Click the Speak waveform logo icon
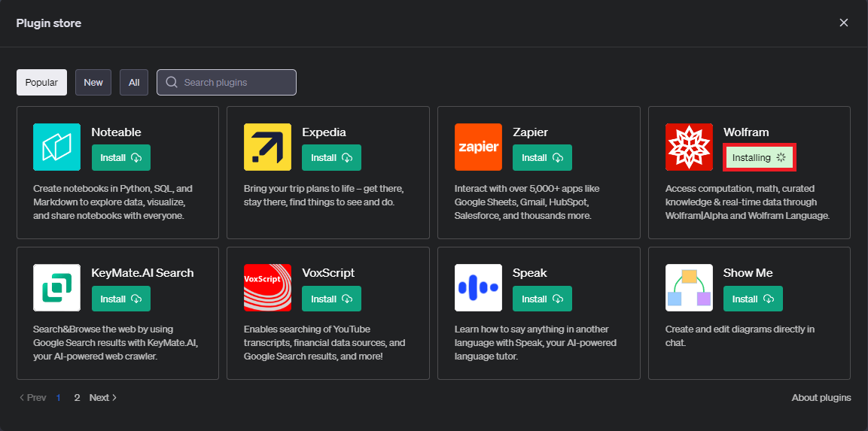The image size is (868, 431). click(x=478, y=287)
